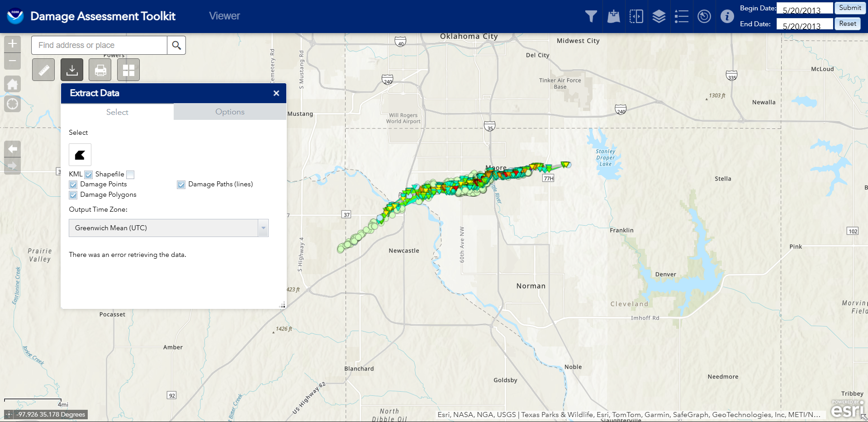Open the basemap gallery grid
This screenshot has width=868, height=422.
(128, 70)
